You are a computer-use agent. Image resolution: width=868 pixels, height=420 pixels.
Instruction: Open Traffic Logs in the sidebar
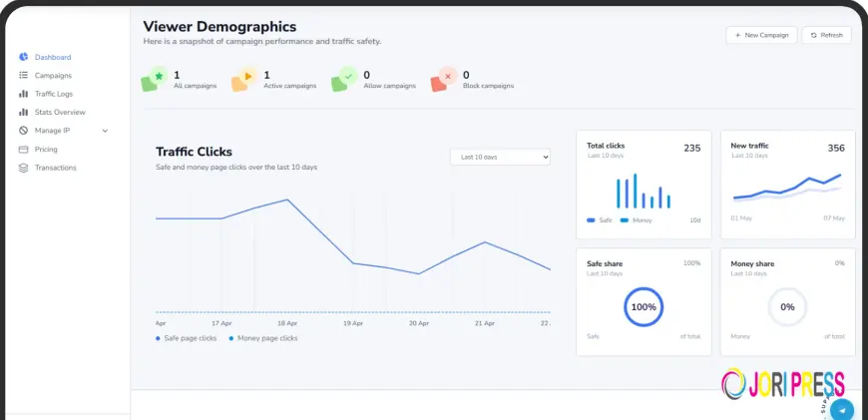point(54,94)
